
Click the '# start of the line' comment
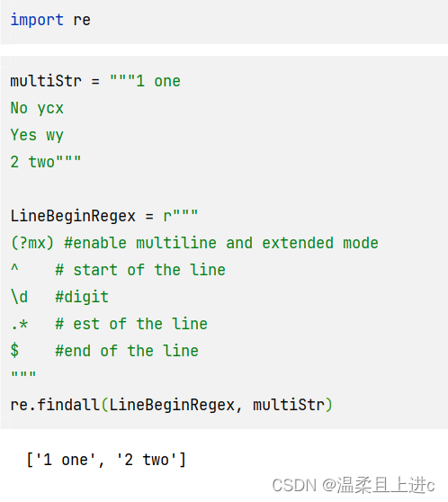(x=140, y=270)
